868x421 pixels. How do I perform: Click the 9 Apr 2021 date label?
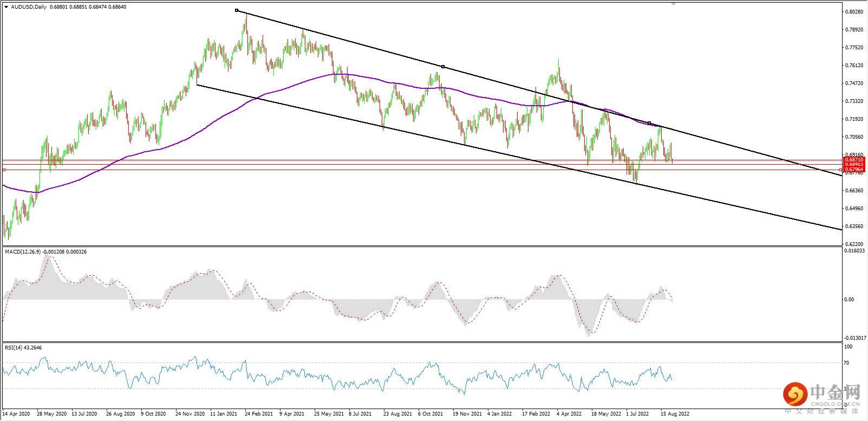tap(292, 413)
